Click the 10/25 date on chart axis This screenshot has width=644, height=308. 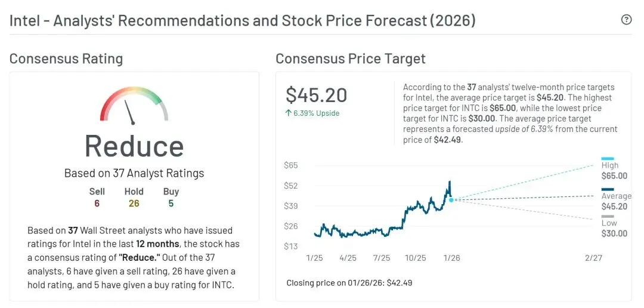[x=416, y=258]
